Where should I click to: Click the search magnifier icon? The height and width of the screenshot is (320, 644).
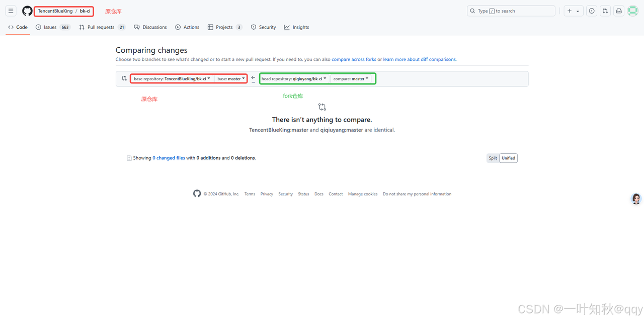click(x=472, y=11)
